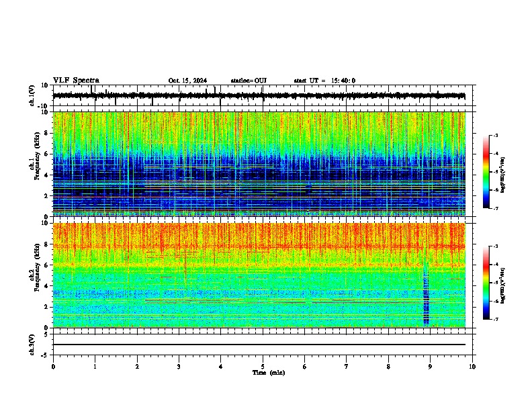
Task: Click the "ch.3(V)" axis label
Action: [32, 345]
